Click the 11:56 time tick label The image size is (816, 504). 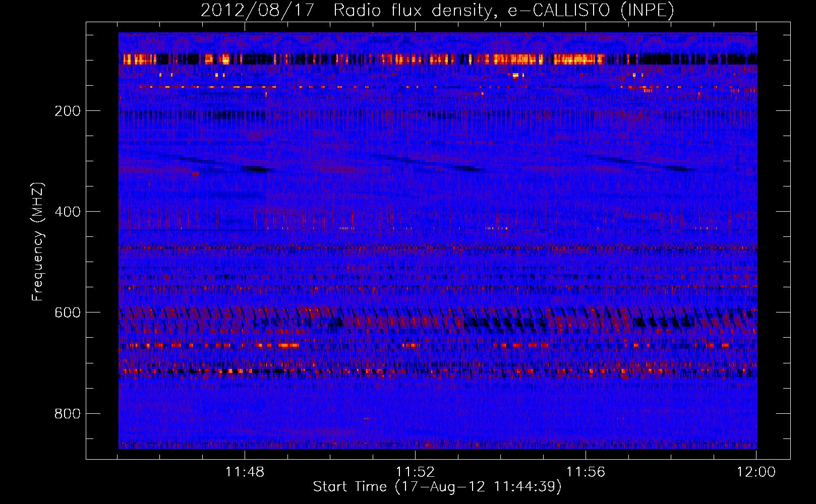pyautogui.click(x=586, y=472)
